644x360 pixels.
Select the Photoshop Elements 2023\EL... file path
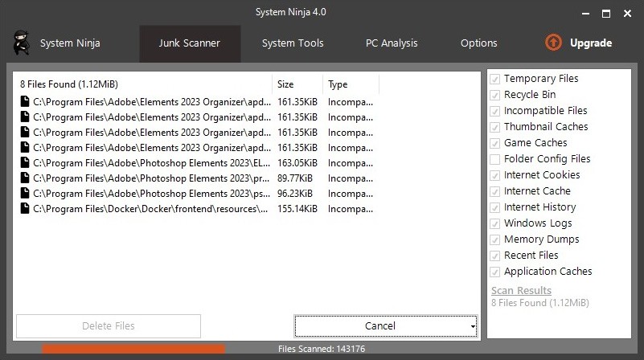pyautogui.click(x=152, y=163)
